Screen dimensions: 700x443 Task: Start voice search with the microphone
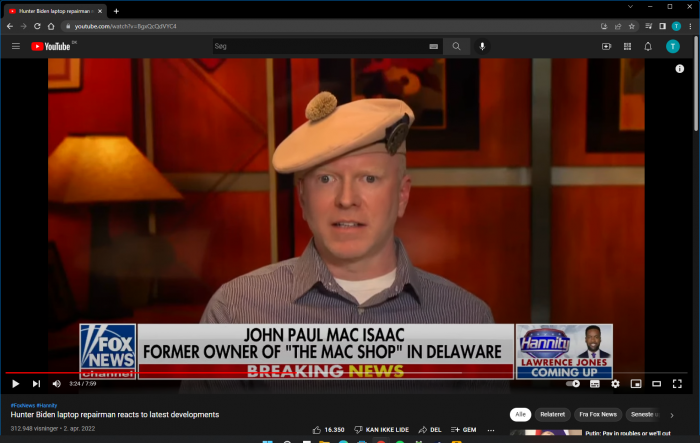(x=482, y=46)
